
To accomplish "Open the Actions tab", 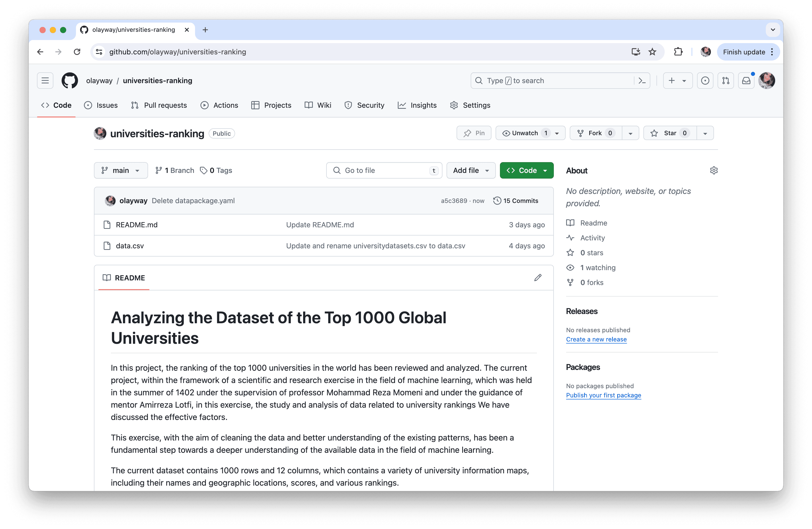I will (219, 105).
